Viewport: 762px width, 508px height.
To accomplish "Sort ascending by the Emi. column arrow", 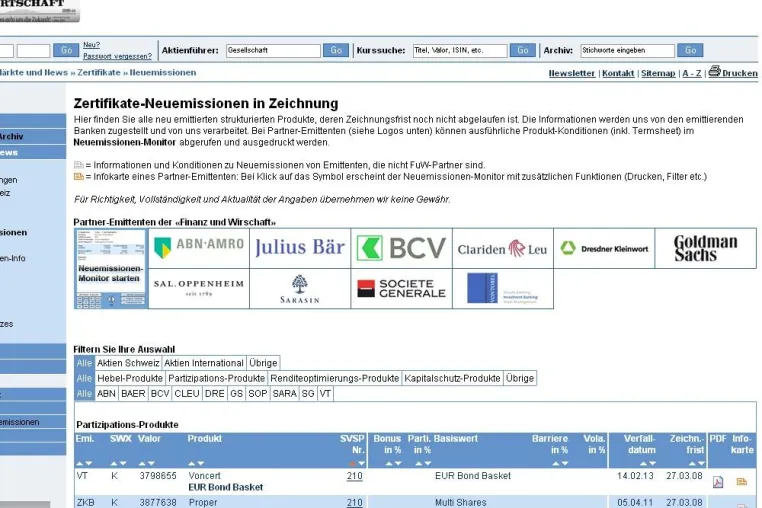I will [x=80, y=463].
